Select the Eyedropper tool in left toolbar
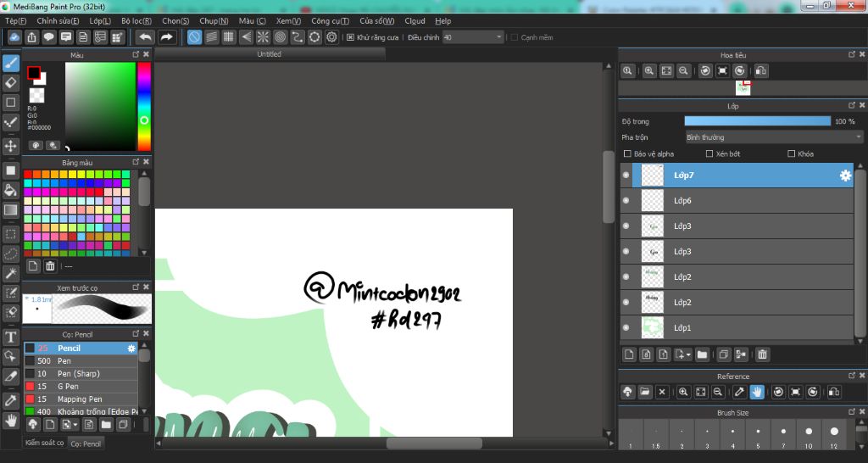The width and height of the screenshot is (868, 463). [x=10, y=400]
